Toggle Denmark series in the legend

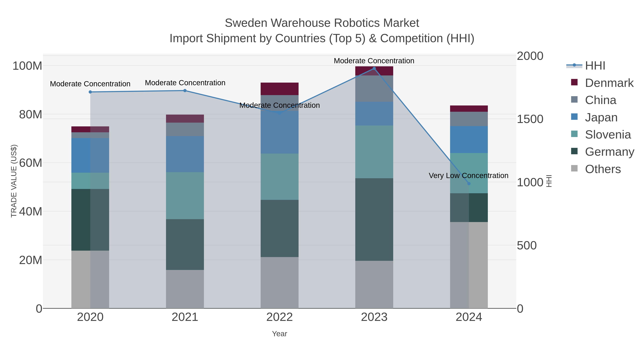(602, 83)
